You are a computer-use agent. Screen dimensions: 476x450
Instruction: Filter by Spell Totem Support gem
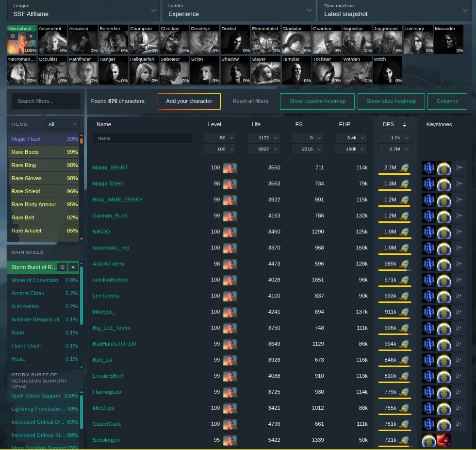(x=43, y=396)
